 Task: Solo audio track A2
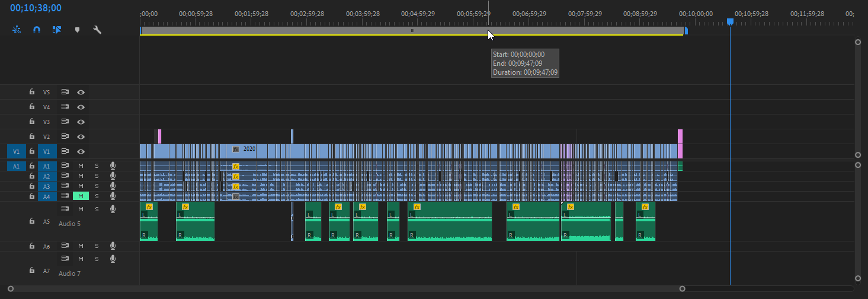tap(97, 176)
